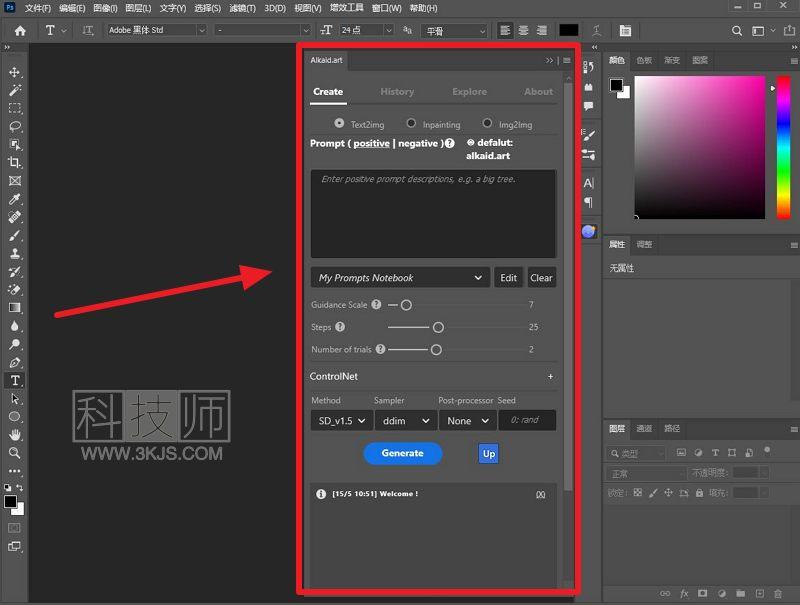Open the Post-processor None dropdown
The width and height of the screenshot is (800, 605).
467,421
